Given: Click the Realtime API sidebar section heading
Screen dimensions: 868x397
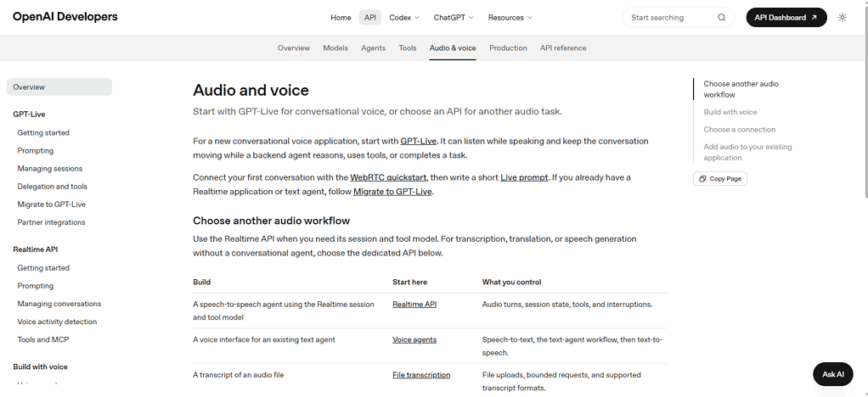Looking at the screenshot, I should [36, 249].
